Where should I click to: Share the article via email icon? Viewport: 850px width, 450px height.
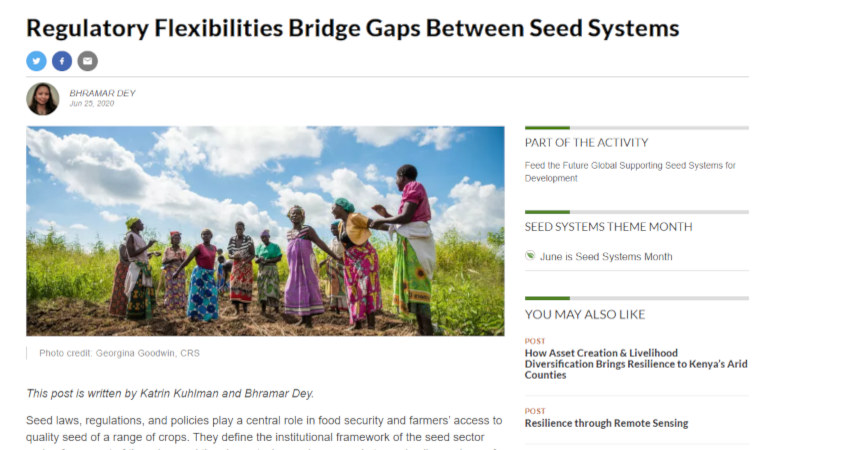87,61
